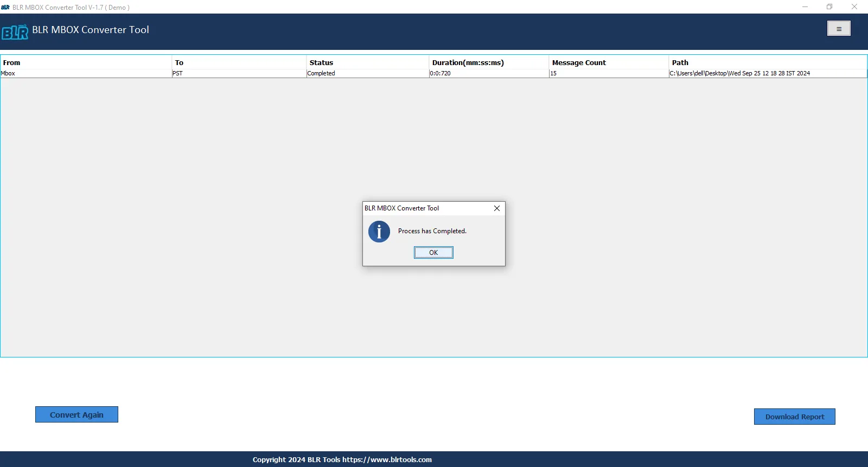Image resolution: width=868 pixels, height=467 pixels.
Task: Click the blue information icon in dialog
Action: coord(379,232)
